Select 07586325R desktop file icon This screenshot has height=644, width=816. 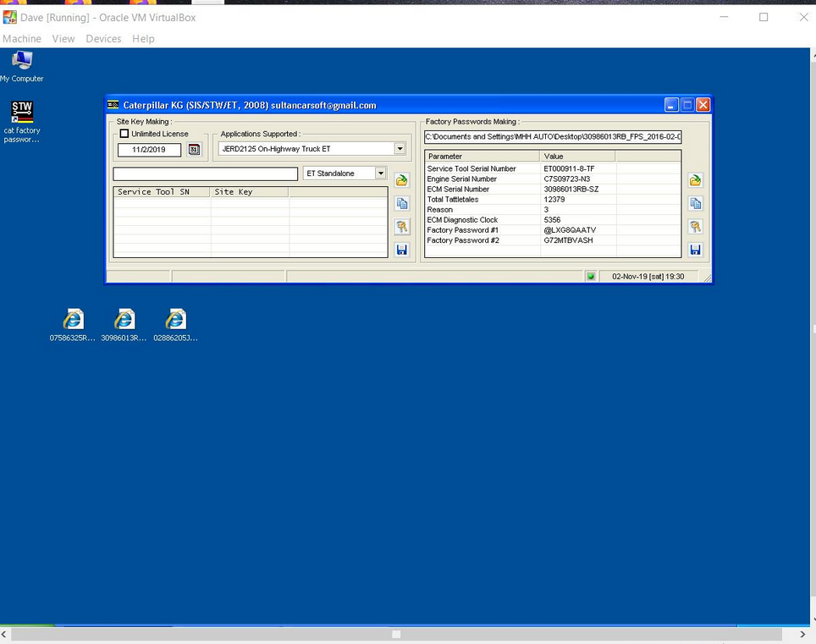(x=73, y=325)
